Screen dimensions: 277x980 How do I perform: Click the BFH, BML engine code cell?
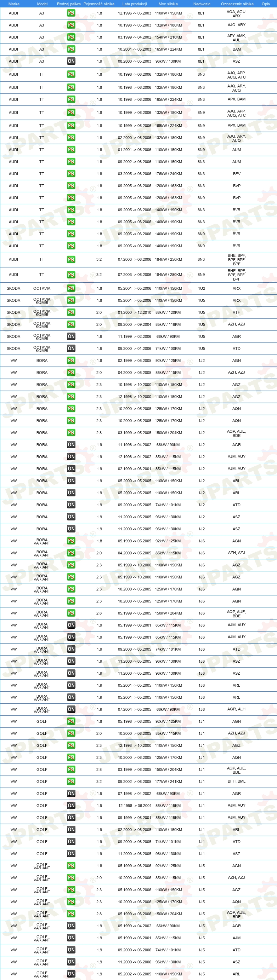tap(237, 782)
